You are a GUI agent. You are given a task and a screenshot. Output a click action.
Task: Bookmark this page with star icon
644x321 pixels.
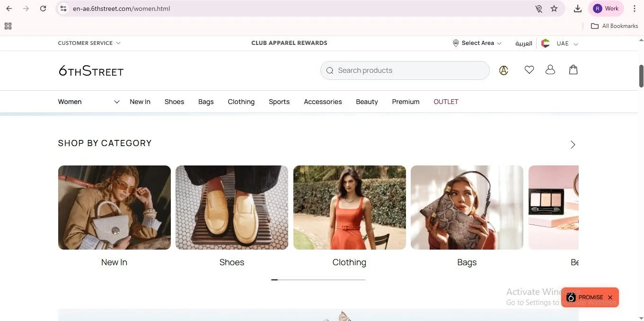554,9
